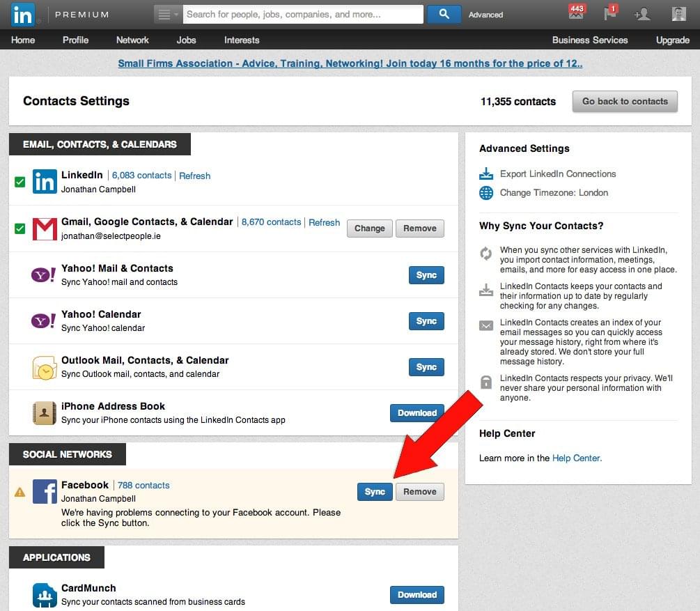The width and height of the screenshot is (700, 611).
Task: Click Advanced search link
Action: tap(485, 15)
